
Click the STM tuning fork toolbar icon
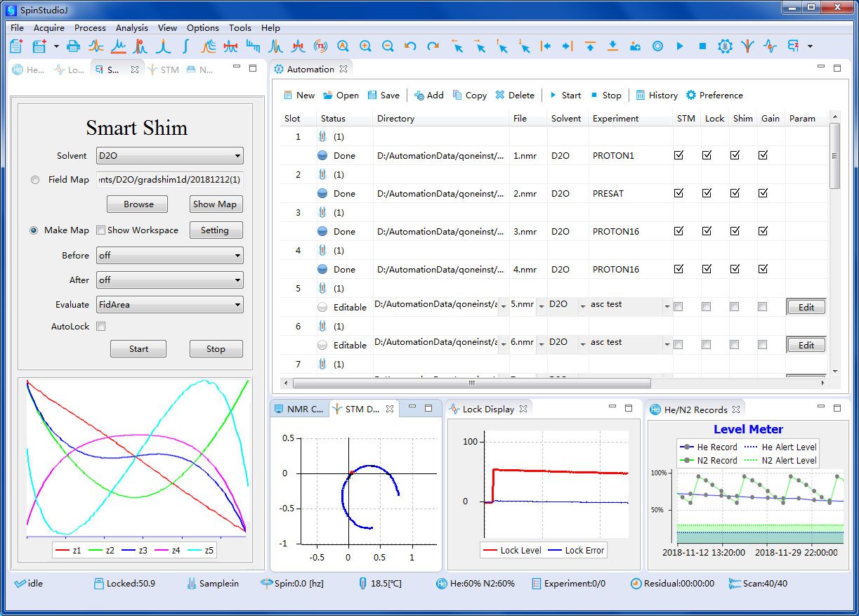747,46
